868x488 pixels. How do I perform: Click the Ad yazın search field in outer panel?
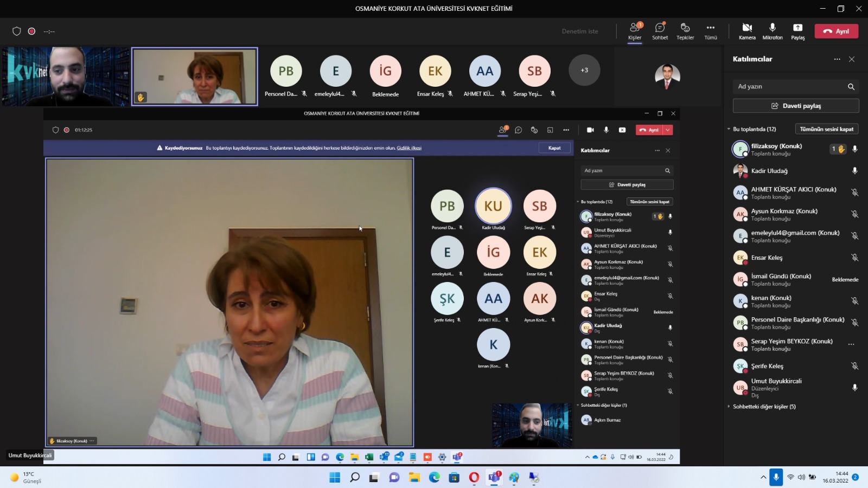(x=796, y=87)
